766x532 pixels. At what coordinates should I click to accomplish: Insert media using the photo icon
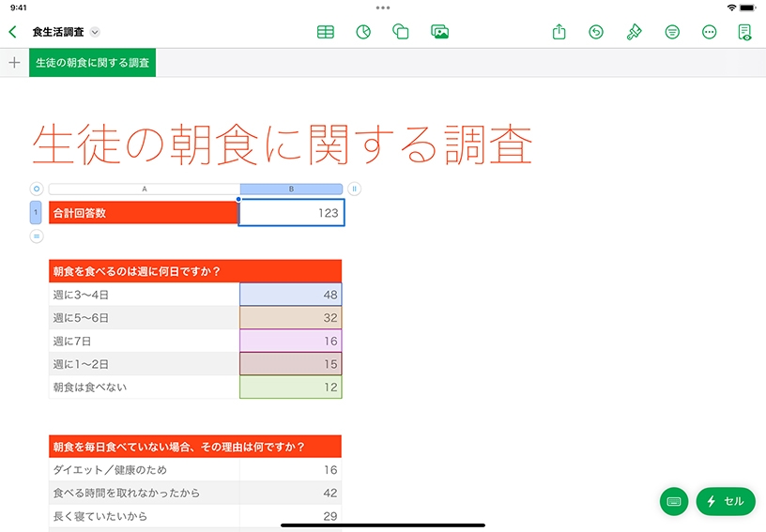[x=439, y=32]
